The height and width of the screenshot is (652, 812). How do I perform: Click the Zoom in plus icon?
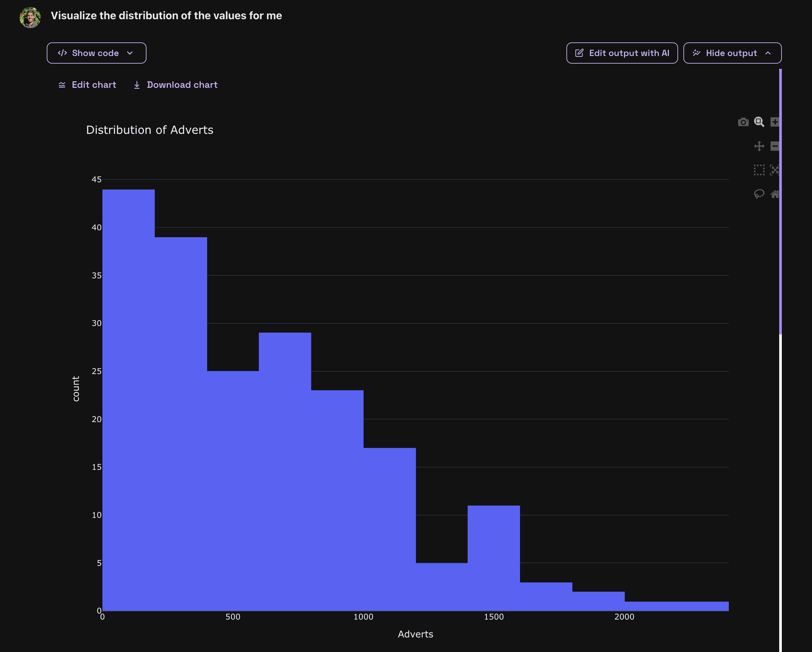[x=775, y=122]
